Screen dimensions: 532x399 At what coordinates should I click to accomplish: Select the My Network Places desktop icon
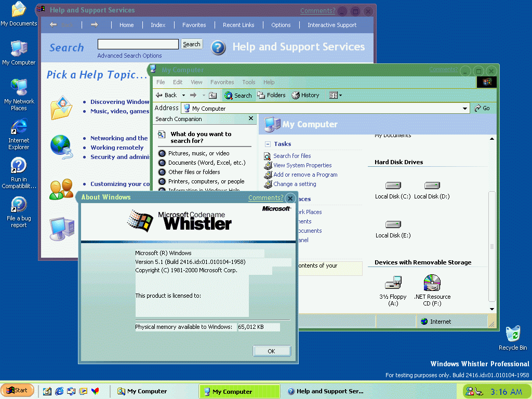click(x=19, y=95)
